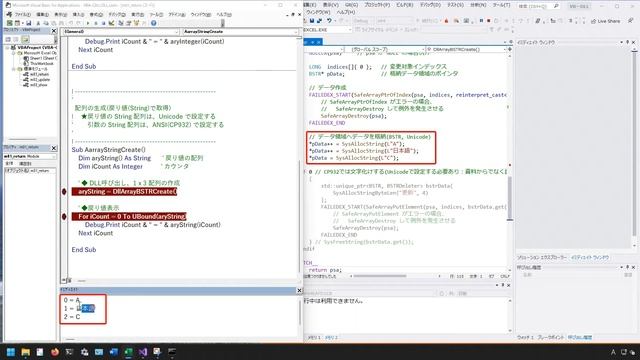Switch to Excel on the taskbar
The height and width of the screenshot is (360, 640).
[x=128, y=352]
